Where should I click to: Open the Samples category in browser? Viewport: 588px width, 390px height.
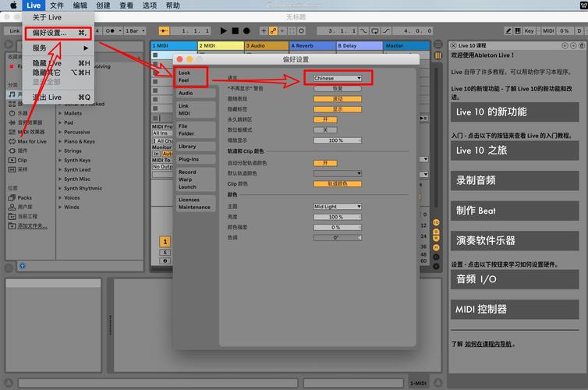[x=18, y=169]
